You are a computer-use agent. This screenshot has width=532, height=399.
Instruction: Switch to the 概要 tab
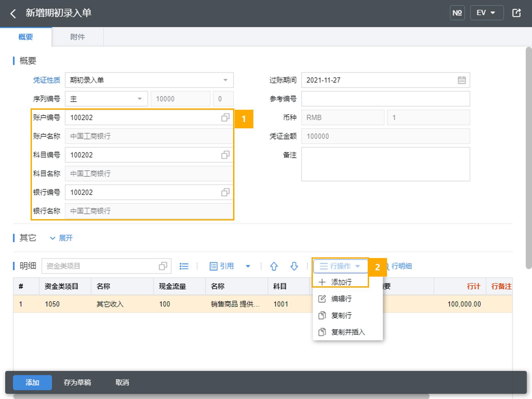[26, 37]
